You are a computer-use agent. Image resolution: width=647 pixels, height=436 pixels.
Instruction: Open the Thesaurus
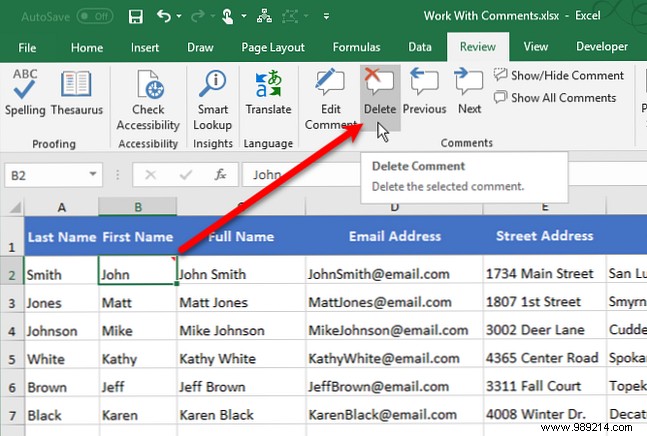(77, 92)
